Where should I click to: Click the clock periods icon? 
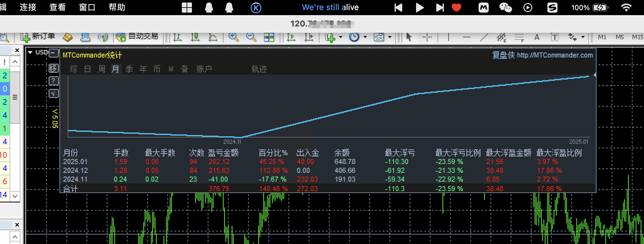354,37
